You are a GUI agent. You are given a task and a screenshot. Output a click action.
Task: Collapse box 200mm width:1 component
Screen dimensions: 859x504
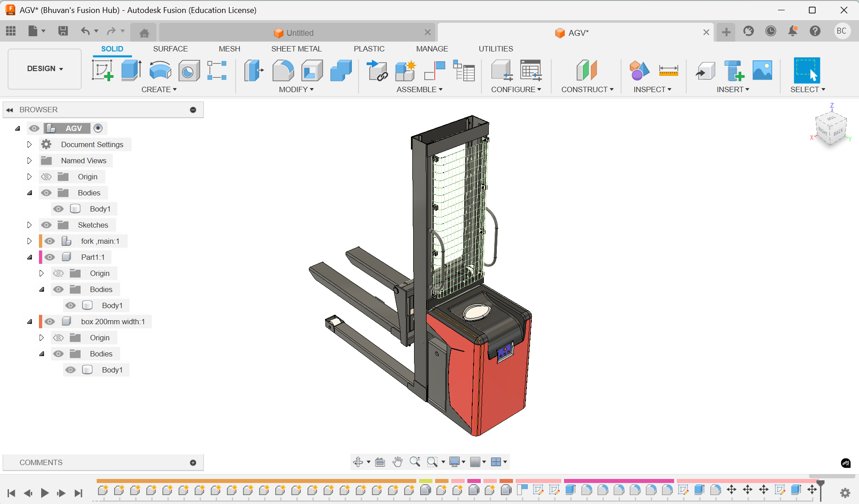pos(30,322)
